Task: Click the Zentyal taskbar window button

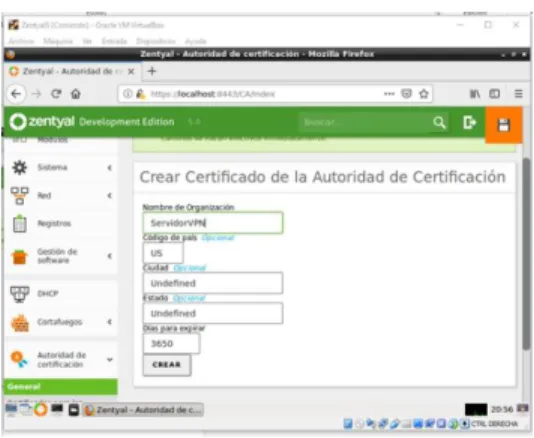Action: pos(143,410)
